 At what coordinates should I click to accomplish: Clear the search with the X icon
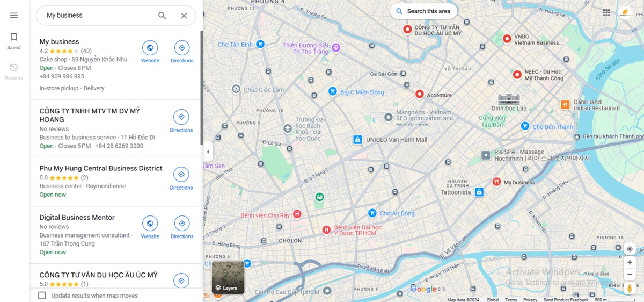pyautogui.click(x=184, y=16)
